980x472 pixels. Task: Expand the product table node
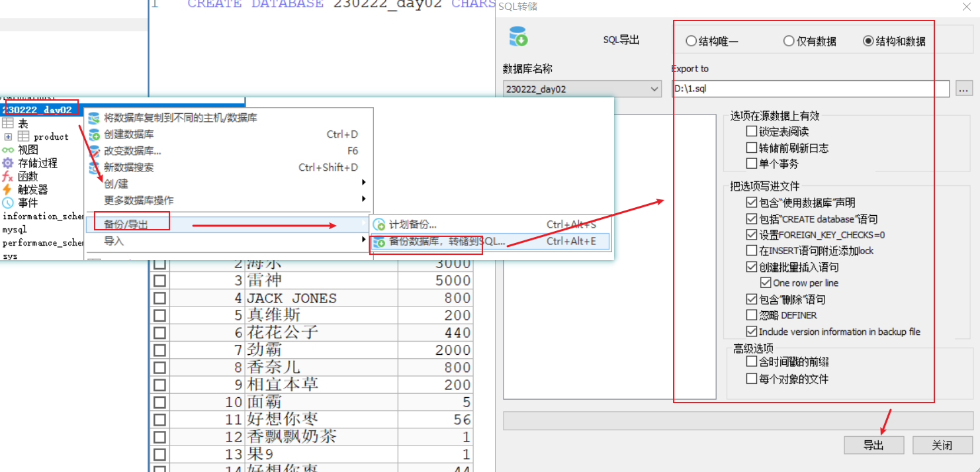pos(8,136)
